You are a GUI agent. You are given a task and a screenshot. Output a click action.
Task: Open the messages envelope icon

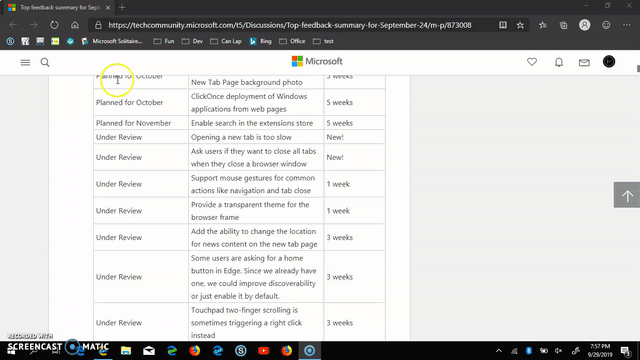point(584,62)
